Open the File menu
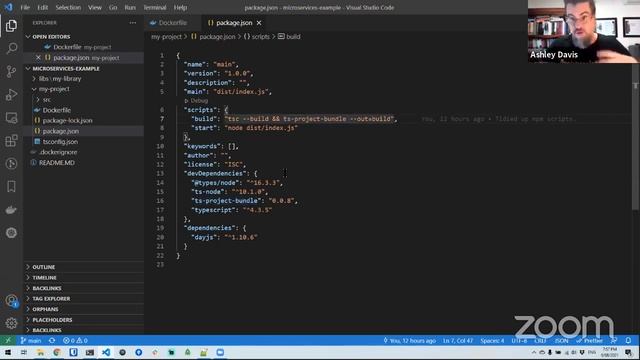640x360 pixels. pyautogui.click(x=25, y=7)
